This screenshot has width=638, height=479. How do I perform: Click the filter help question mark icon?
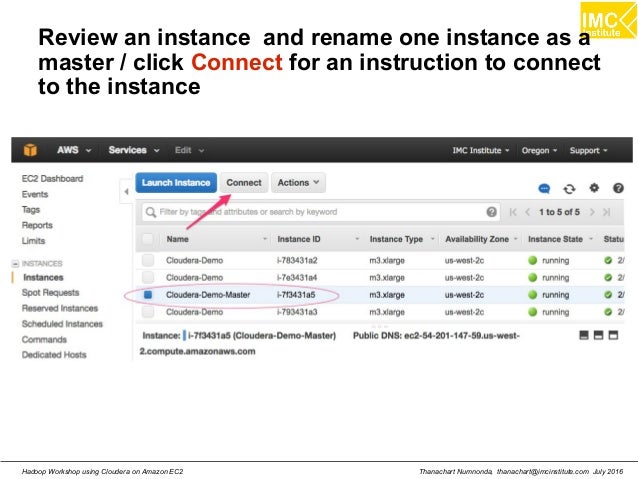[492, 212]
